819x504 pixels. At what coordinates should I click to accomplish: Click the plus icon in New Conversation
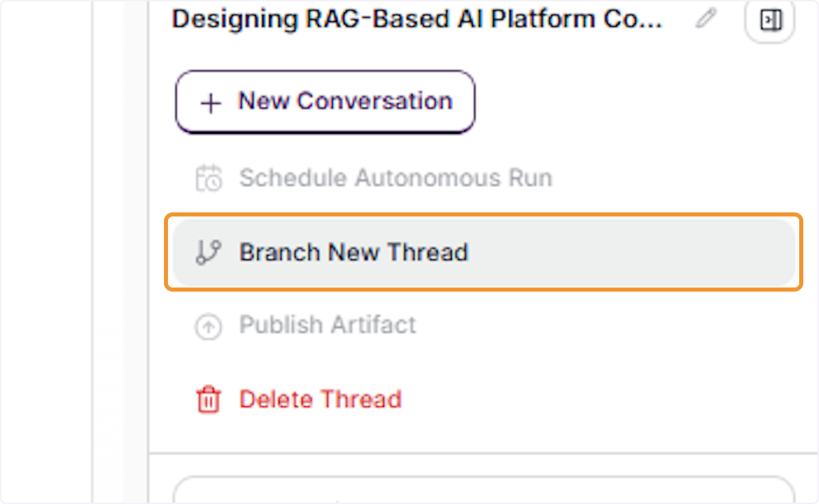(x=211, y=103)
